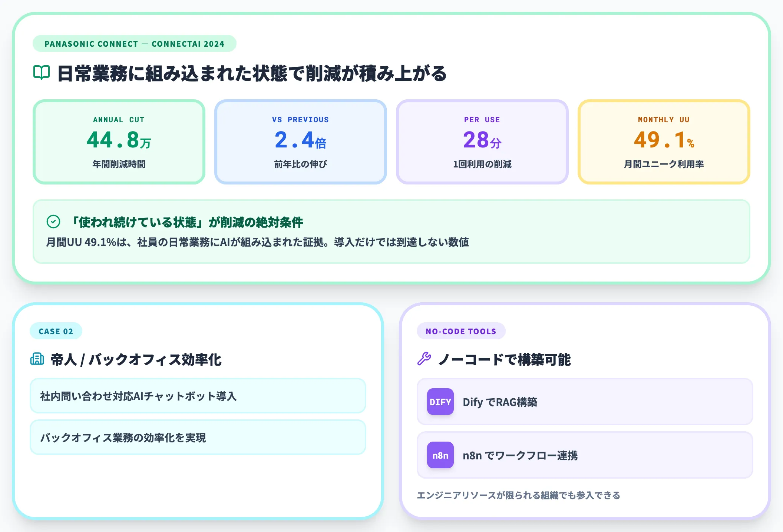Screen dimensions: 783x532
Task: Click the VS PREVIOUS caption
Action: click(x=301, y=120)
